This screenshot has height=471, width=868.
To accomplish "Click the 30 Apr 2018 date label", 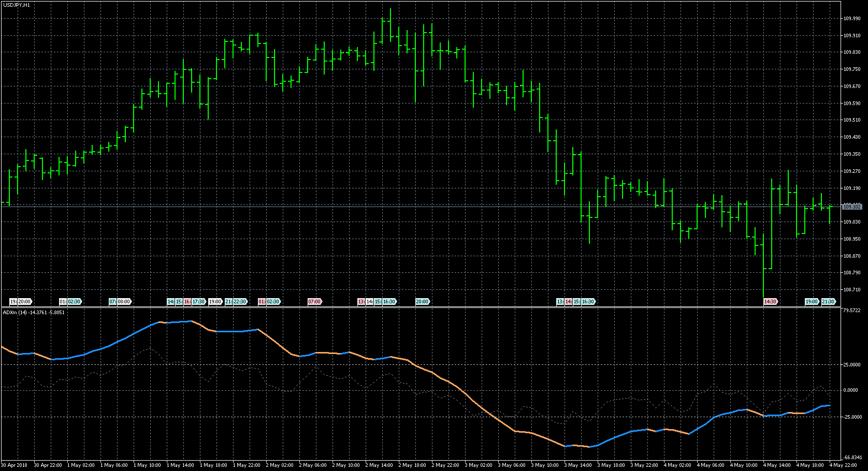I will click(14, 465).
